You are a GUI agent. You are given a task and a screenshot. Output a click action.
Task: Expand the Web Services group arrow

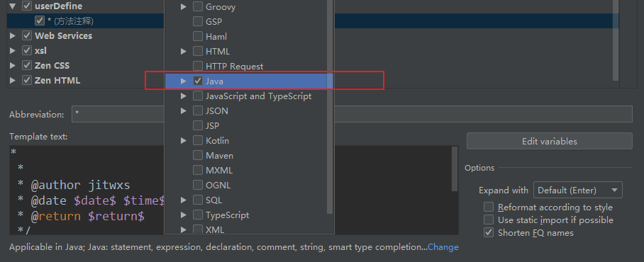[x=13, y=35]
